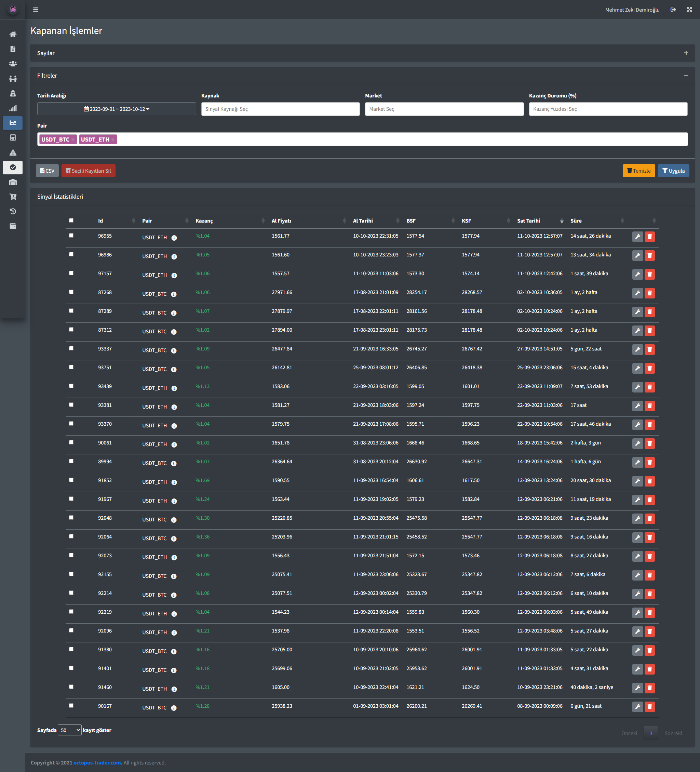Open the home icon in sidebar
Viewport: 700px width, 772px height.
point(13,35)
